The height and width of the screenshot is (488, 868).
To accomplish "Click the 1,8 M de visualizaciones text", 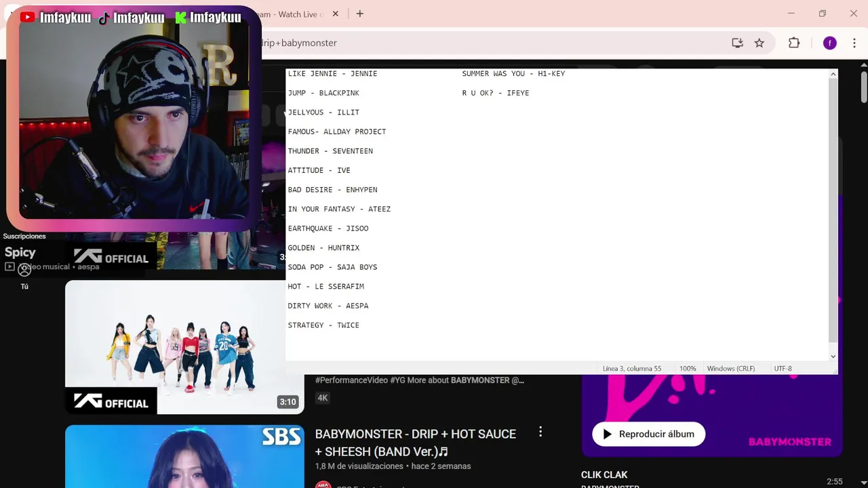I will pyautogui.click(x=359, y=466).
